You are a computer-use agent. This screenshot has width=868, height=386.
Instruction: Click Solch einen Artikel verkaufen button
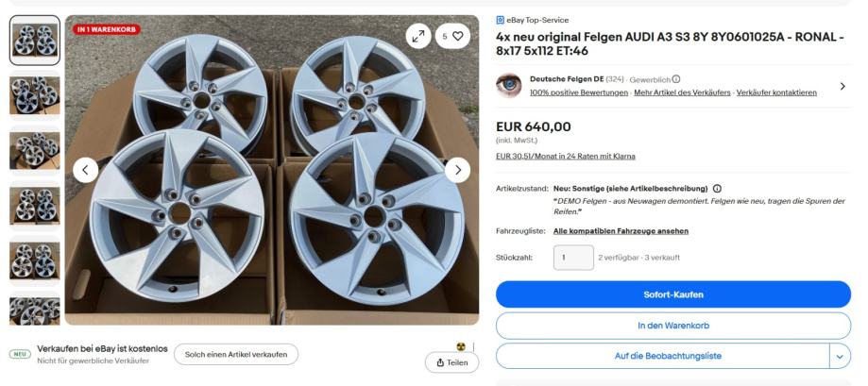point(235,354)
